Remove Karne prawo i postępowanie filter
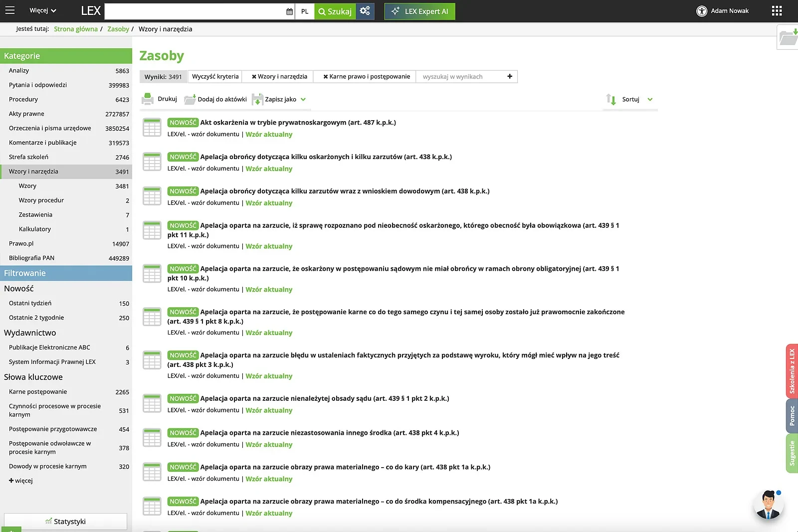This screenshot has height=532, width=798. click(x=326, y=77)
